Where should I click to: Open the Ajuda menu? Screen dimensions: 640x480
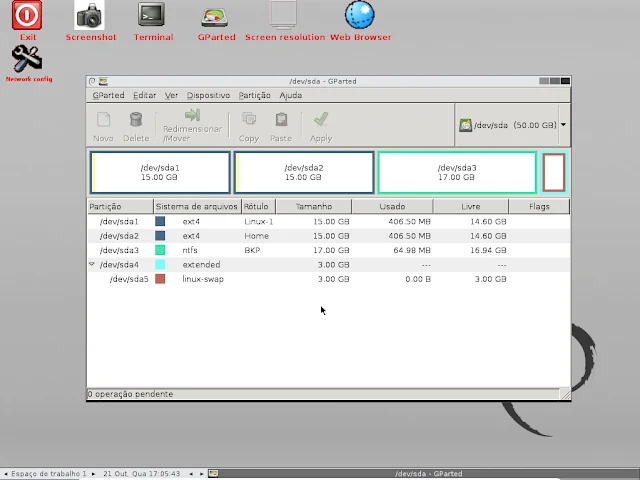pyautogui.click(x=291, y=96)
